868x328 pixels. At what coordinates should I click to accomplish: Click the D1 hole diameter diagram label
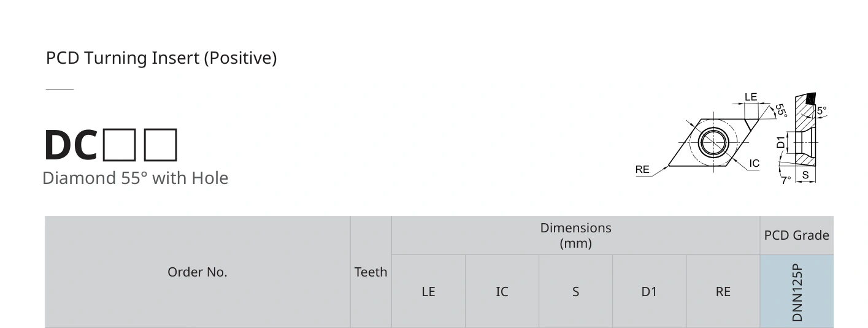781,142
